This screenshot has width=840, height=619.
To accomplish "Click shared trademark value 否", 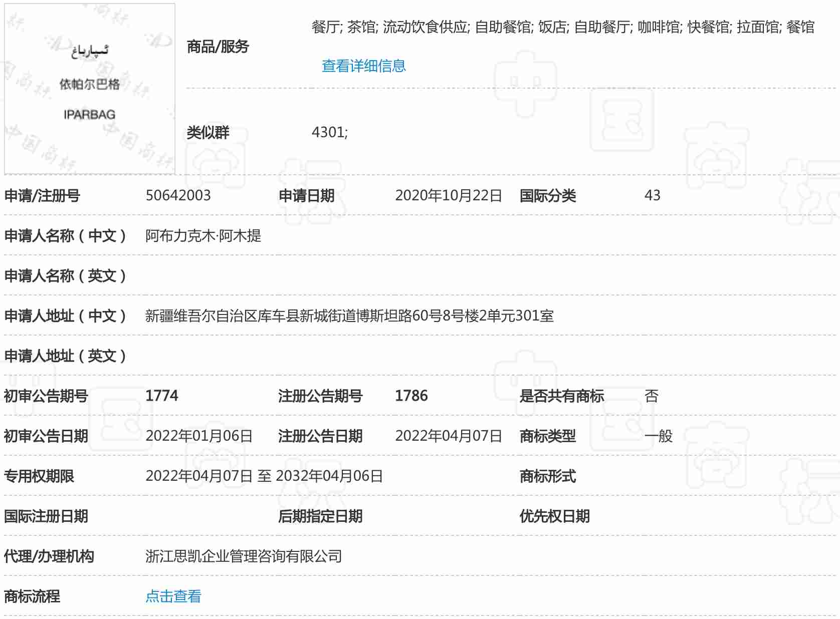I will [x=651, y=396].
